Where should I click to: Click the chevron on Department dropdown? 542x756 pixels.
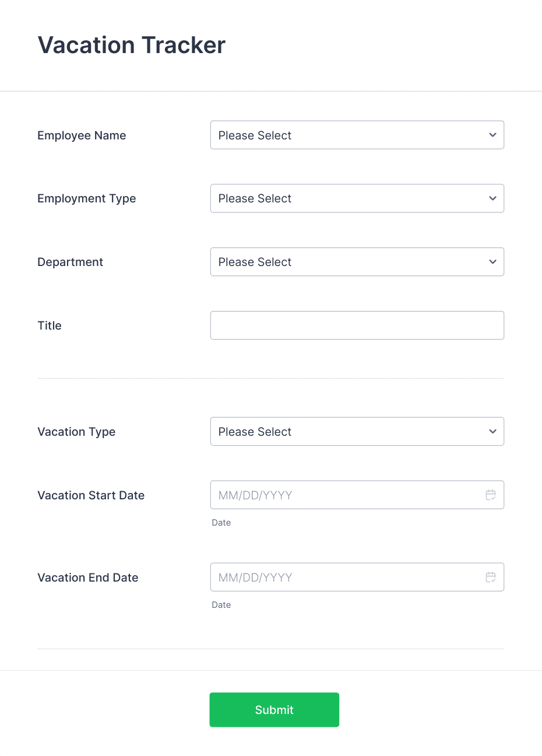[492, 262]
